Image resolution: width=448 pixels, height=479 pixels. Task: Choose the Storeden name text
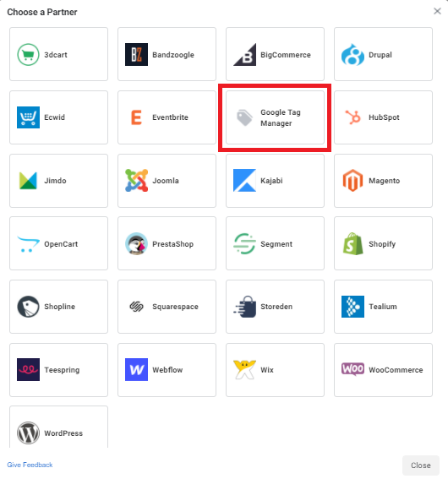click(276, 307)
